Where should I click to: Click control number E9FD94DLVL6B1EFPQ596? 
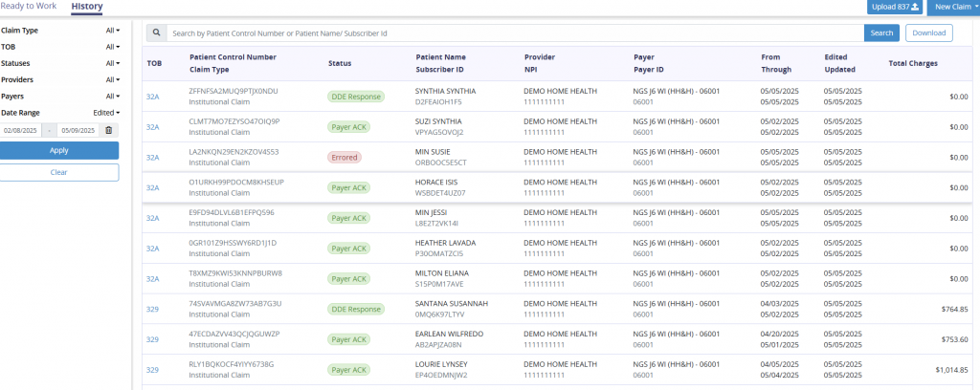[232, 212]
